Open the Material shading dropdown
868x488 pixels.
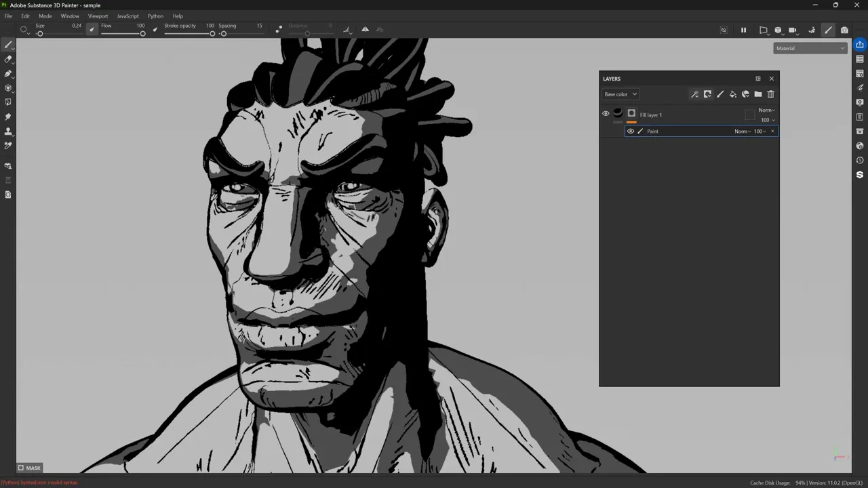click(810, 47)
